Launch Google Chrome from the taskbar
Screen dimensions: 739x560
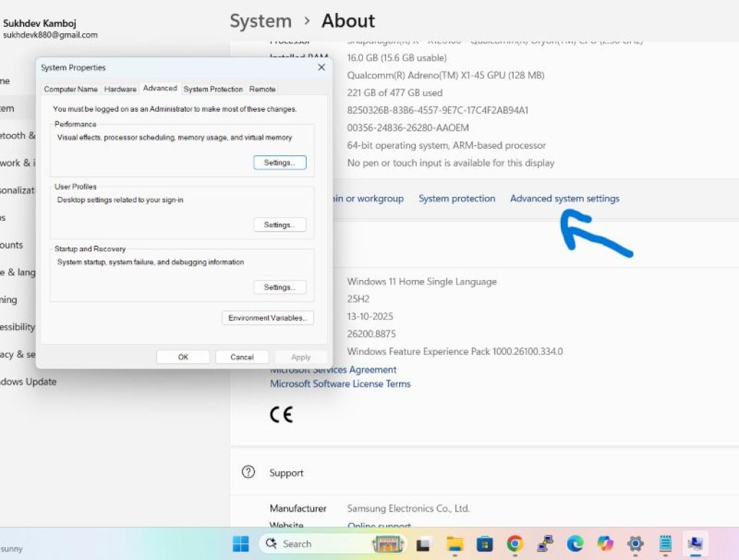point(515,544)
